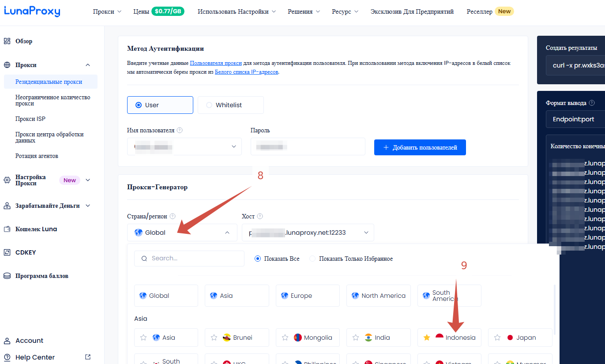
Task: Click the LunaProxy logo
Action: click(x=32, y=11)
